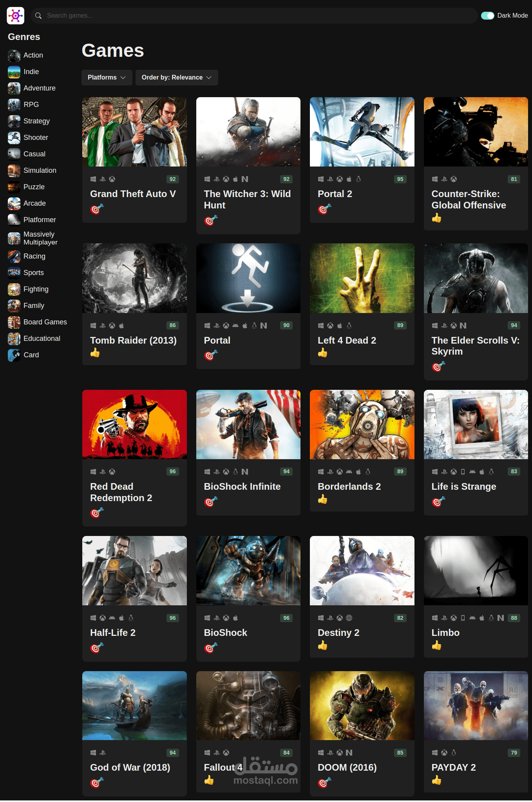532x802 pixels.
Task: Click thumbs-up emoji under Counter-Strike: Global Offensive
Action: click(x=436, y=218)
